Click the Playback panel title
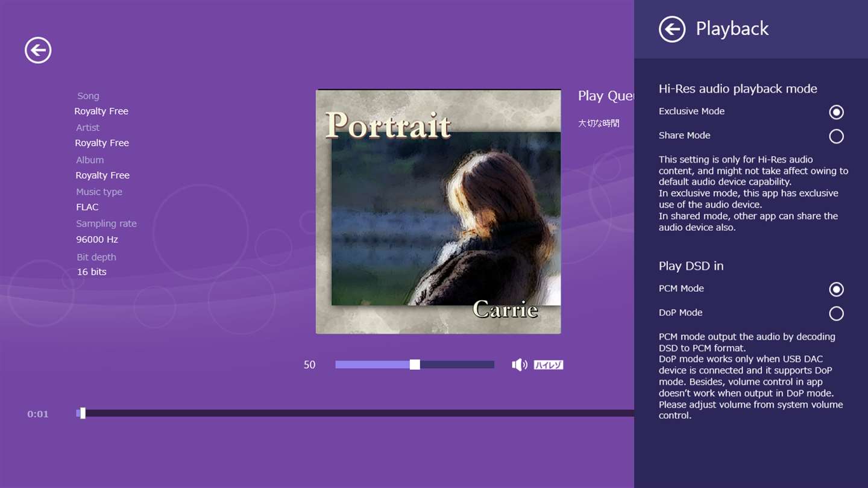 point(732,28)
